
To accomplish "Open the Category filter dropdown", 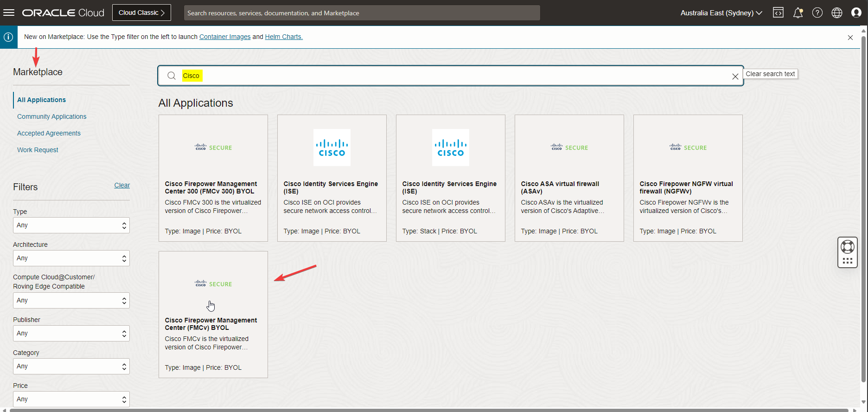I will 71,367.
